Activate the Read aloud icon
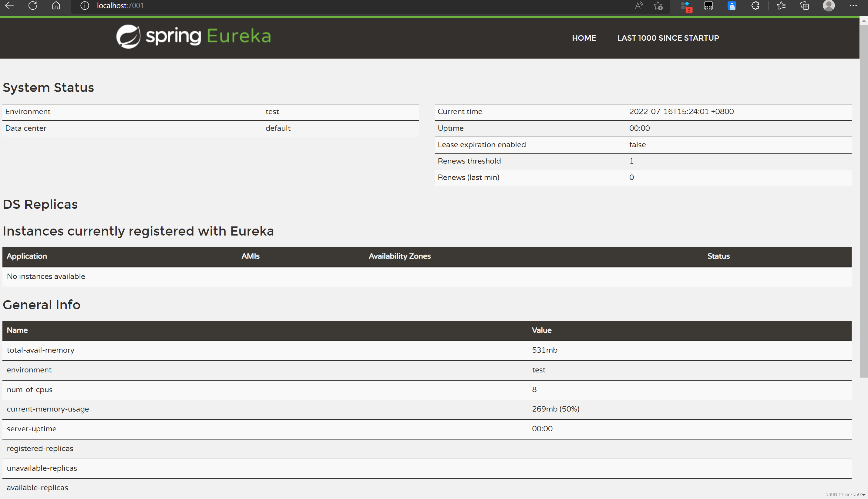Screen dimensions: 868x499 point(639,5)
